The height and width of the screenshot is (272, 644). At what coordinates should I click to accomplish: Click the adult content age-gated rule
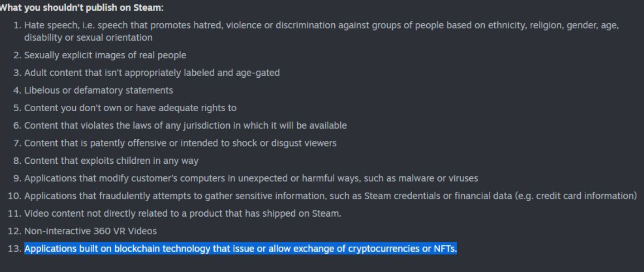[152, 73]
